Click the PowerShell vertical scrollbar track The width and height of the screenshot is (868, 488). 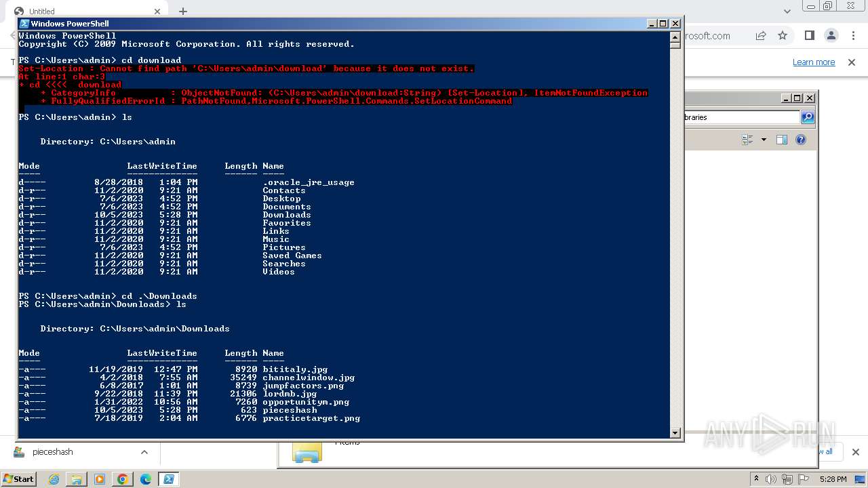pos(675,237)
